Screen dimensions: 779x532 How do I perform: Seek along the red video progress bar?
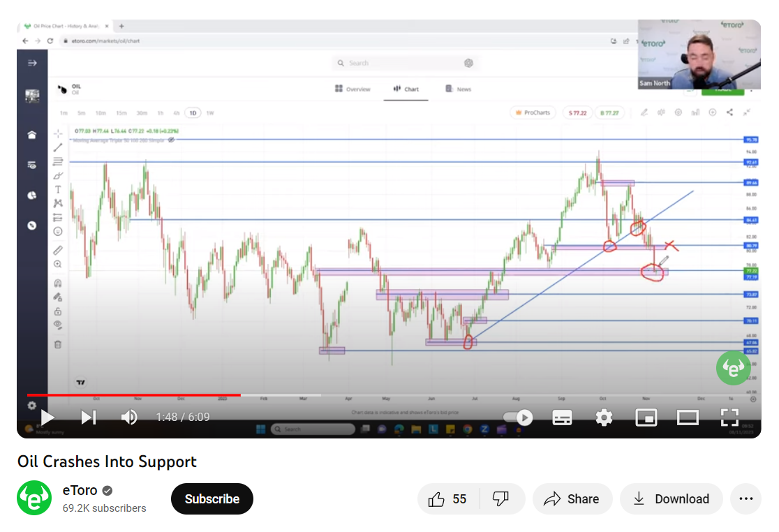(134, 395)
